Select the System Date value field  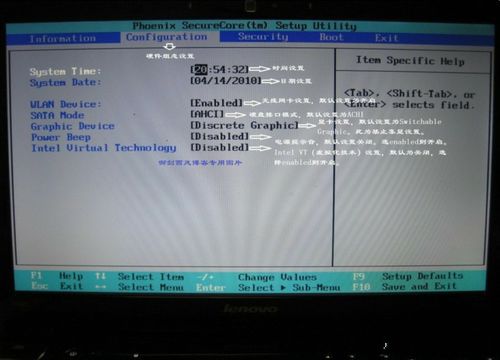(226, 80)
